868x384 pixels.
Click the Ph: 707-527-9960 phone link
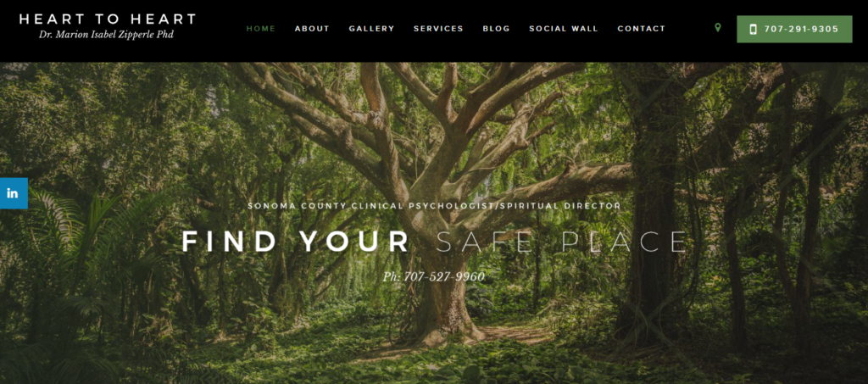tap(433, 276)
